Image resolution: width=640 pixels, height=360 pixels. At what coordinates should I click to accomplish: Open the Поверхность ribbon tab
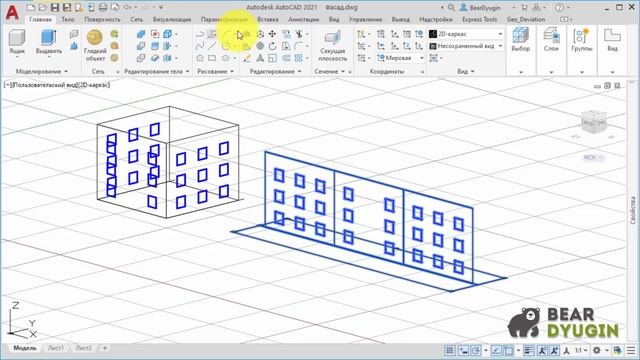tap(102, 19)
